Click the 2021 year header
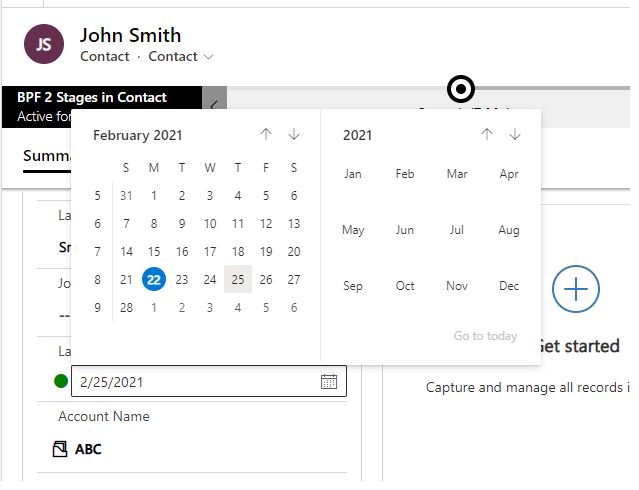The width and height of the screenshot is (639, 490). [357, 135]
